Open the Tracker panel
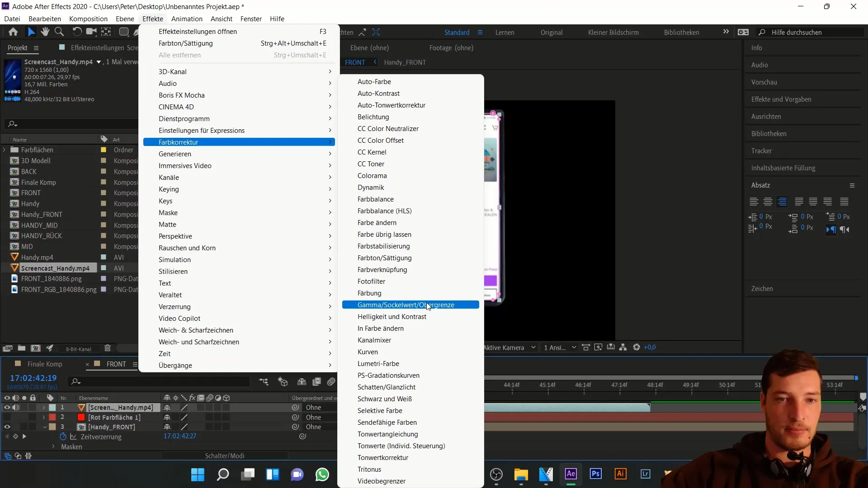Viewport: 868px width, 488px height. (761, 150)
